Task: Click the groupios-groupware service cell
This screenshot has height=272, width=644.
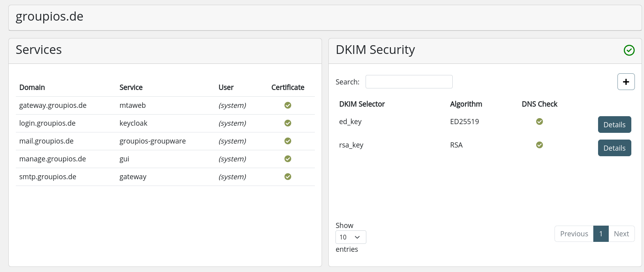Action: point(152,141)
